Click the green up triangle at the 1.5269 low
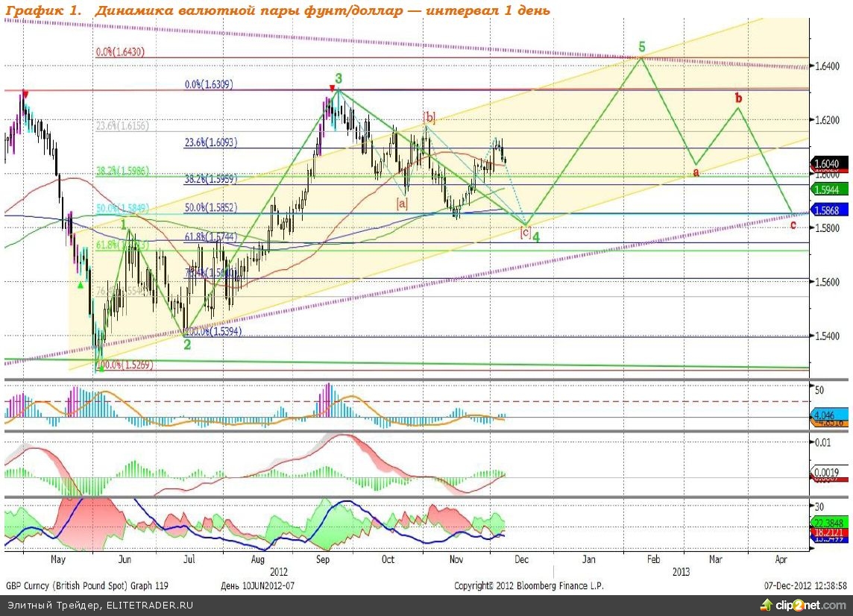This screenshot has width=853, height=616. 101,367
